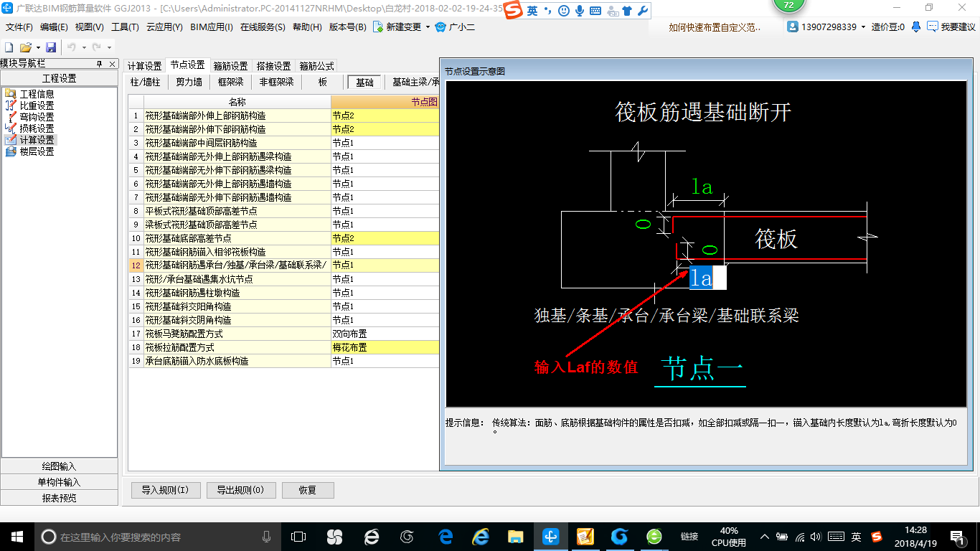Viewport: 980px width, 551px height.
Task: Click 梅花布置 cell for 筏板拉筋配置方式
Action: [x=385, y=347]
